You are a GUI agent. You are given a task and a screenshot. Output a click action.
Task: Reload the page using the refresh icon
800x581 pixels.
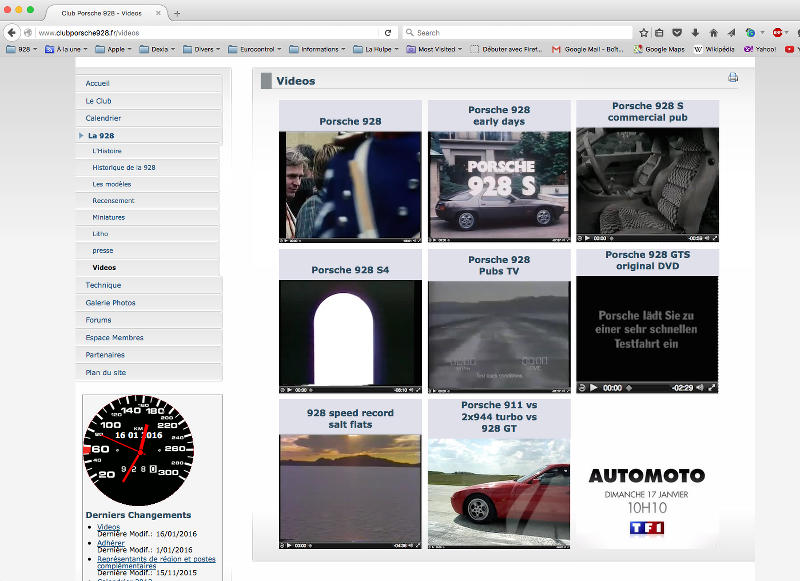(388, 33)
